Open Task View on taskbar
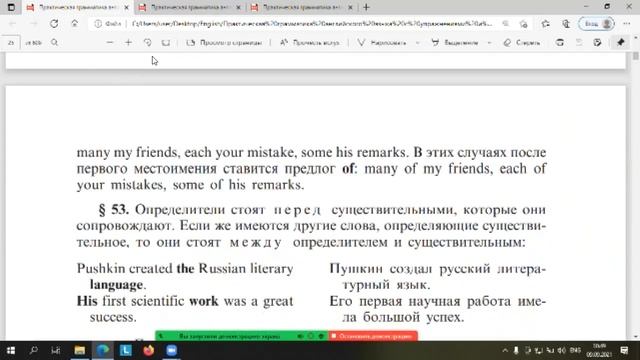 click(x=56, y=350)
